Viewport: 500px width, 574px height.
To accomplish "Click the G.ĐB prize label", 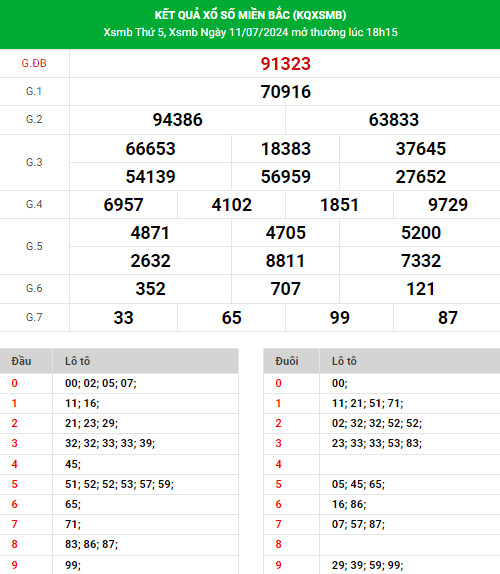I will tap(34, 63).
